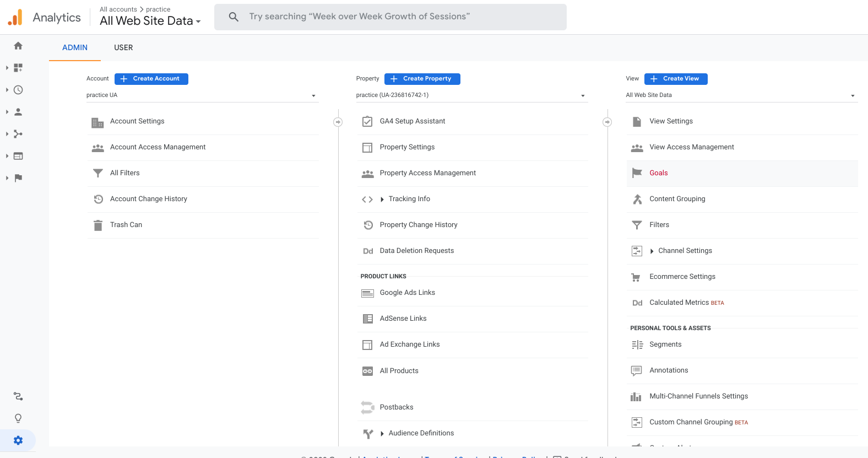
Task: Click the Segments icon
Action: point(637,344)
